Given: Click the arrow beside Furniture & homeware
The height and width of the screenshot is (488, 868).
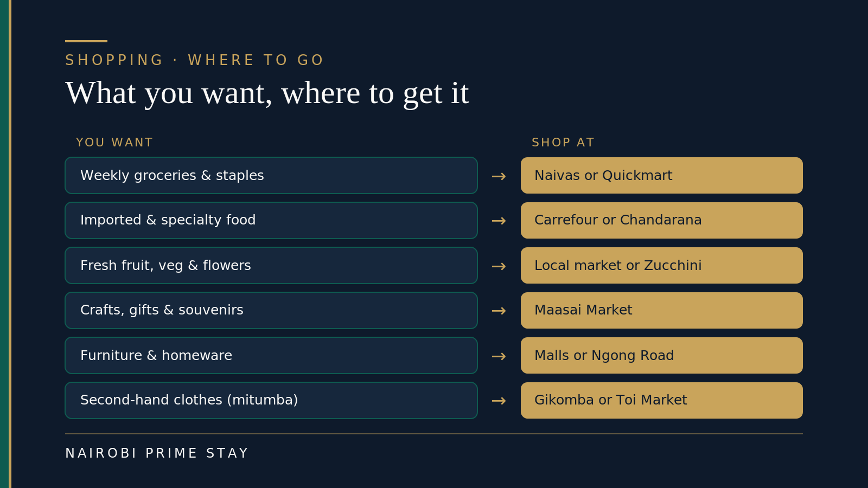Looking at the screenshot, I should click(499, 356).
